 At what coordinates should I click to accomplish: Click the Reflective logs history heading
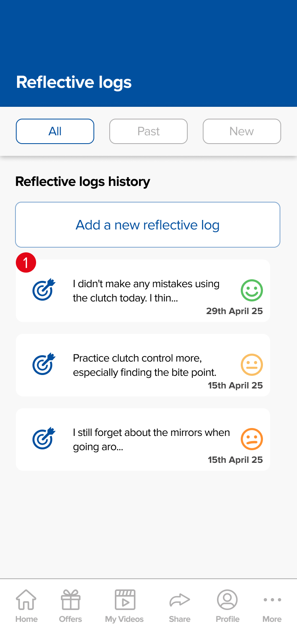[83, 182]
